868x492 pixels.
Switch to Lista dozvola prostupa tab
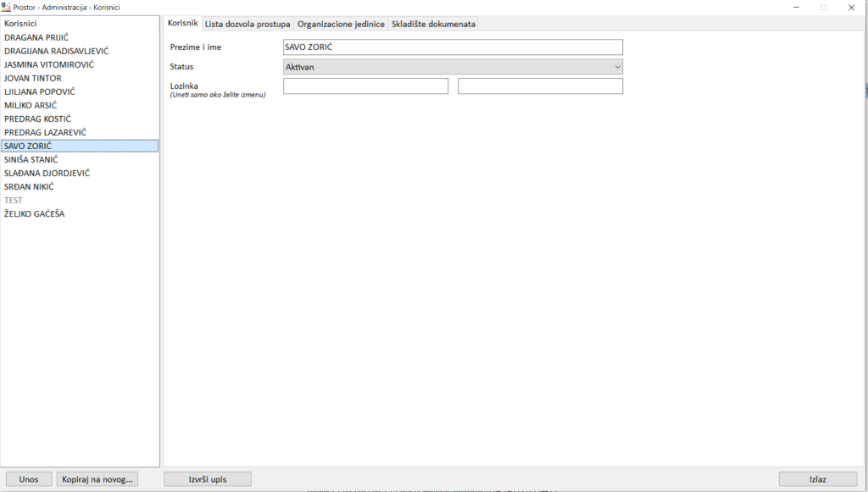pyautogui.click(x=248, y=24)
